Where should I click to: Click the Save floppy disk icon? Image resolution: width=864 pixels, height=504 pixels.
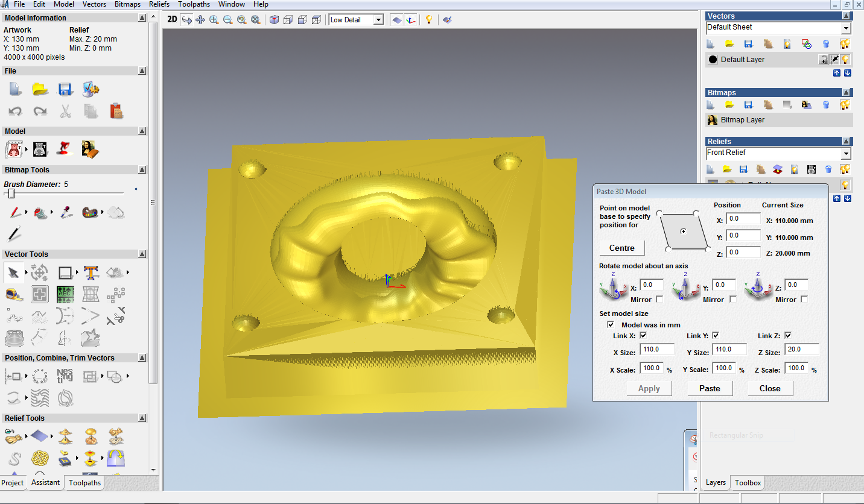[66, 89]
